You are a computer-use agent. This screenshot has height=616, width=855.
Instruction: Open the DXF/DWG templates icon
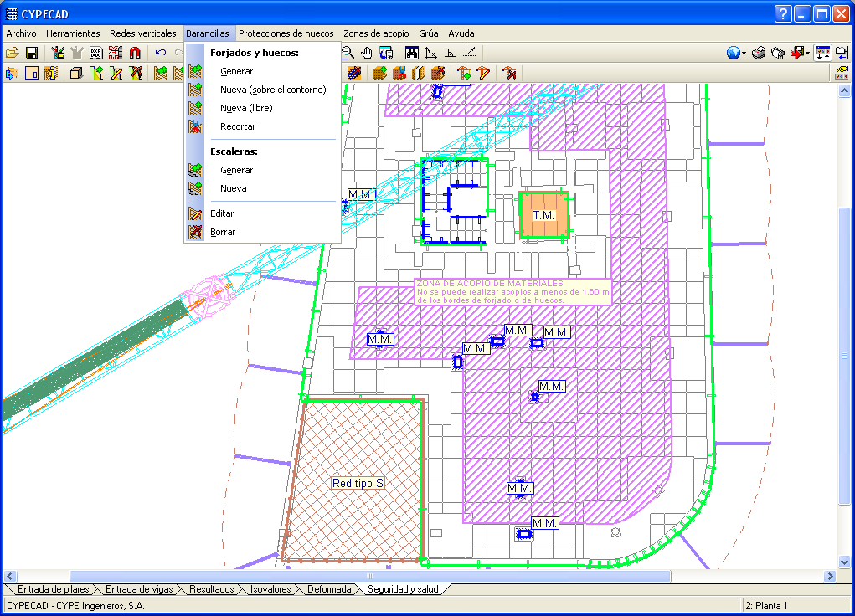coord(96,53)
